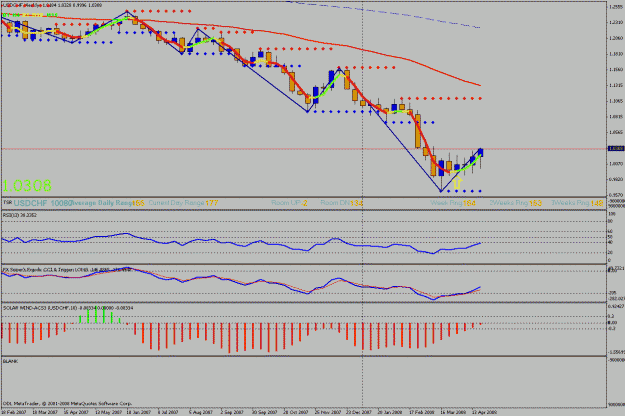The height and width of the screenshot is (416, 625).
Task: Click the current price tag on price axis
Action: 616,149
